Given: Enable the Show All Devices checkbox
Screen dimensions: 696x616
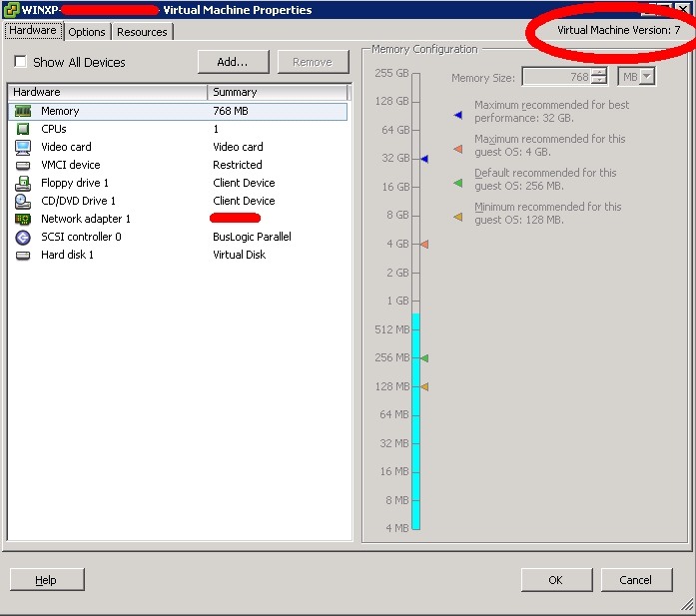Looking at the screenshot, I should pyautogui.click(x=20, y=63).
